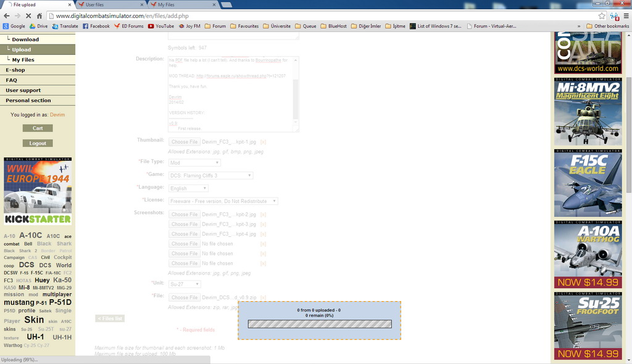The height and width of the screenshot is (364, 632).
Task: Open the Facebook bookmark
Action: (x=96, y=26)
